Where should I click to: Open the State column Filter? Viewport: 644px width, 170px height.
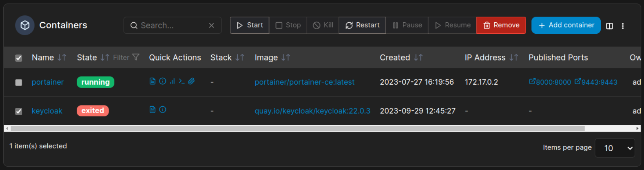[126, 58]
